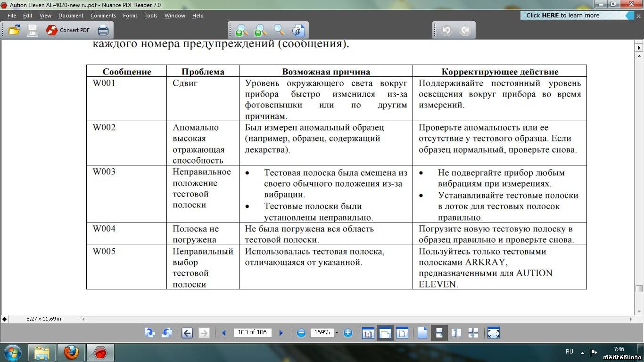Expand the left navigation panel handle
The image size is (644, 362).
click(x=4, y=319)
